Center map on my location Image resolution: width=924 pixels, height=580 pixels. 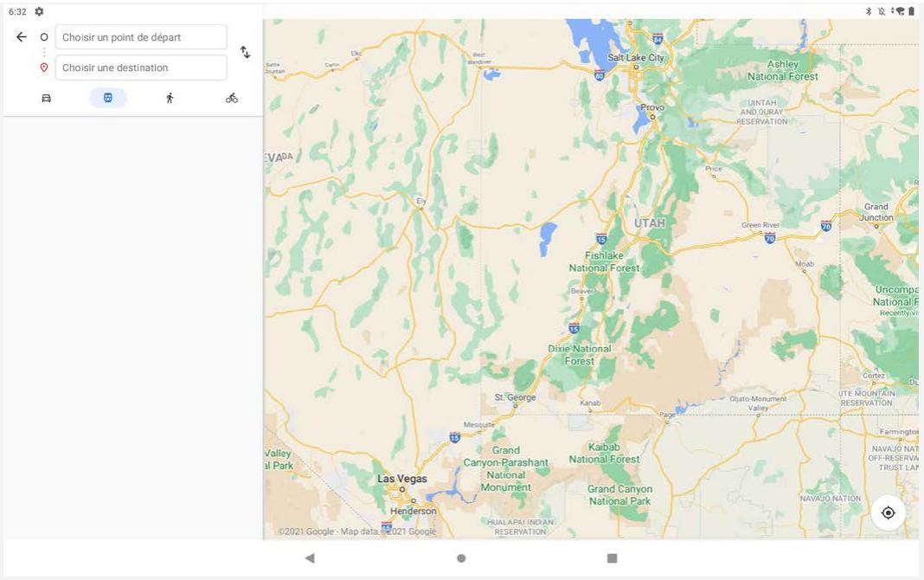888,512
